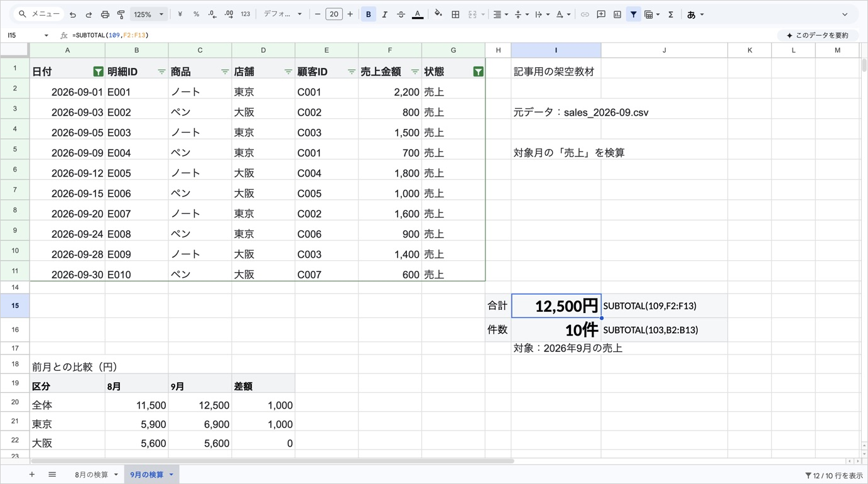Add a new sheet with plus button

coord(32,475)
